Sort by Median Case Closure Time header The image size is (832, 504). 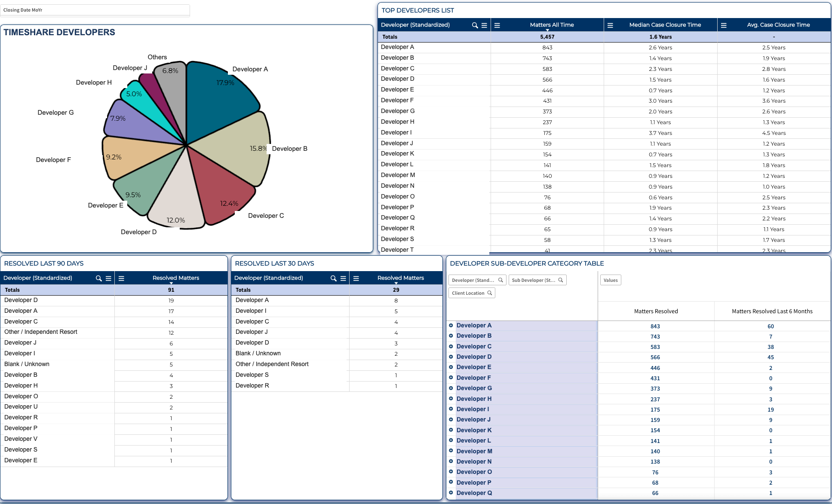[665, 25]
